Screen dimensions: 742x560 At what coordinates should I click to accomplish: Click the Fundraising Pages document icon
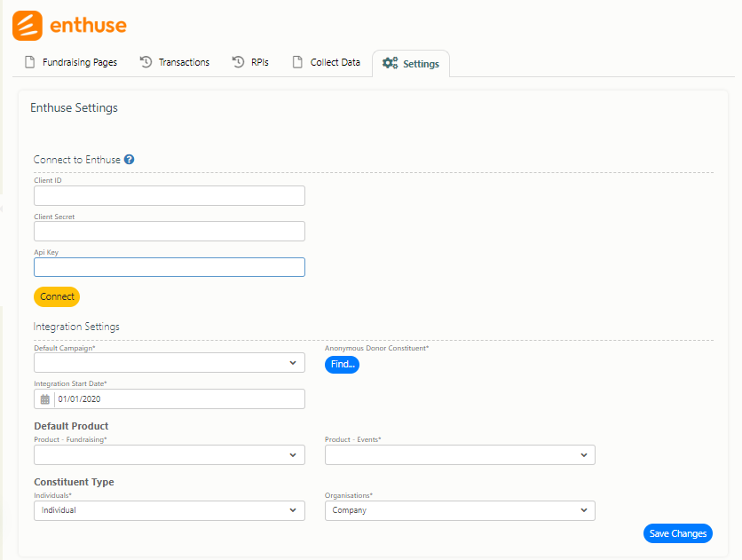point(30,62)
